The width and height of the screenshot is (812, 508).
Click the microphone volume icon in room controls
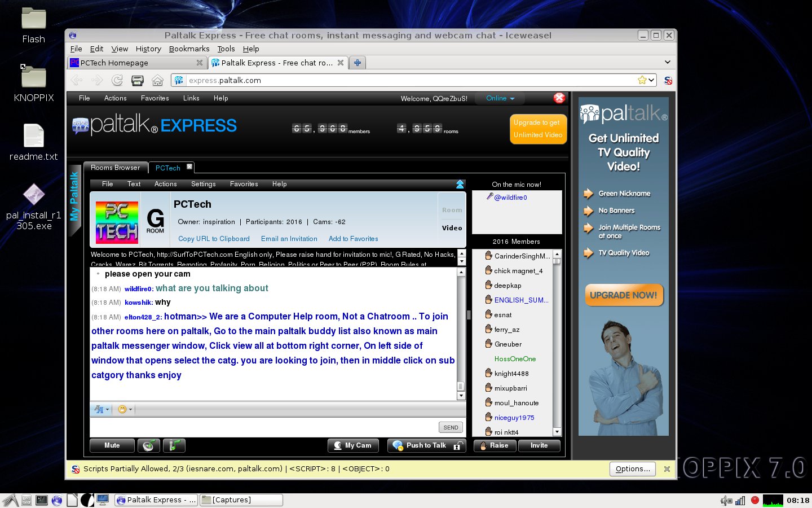(174, 445)
